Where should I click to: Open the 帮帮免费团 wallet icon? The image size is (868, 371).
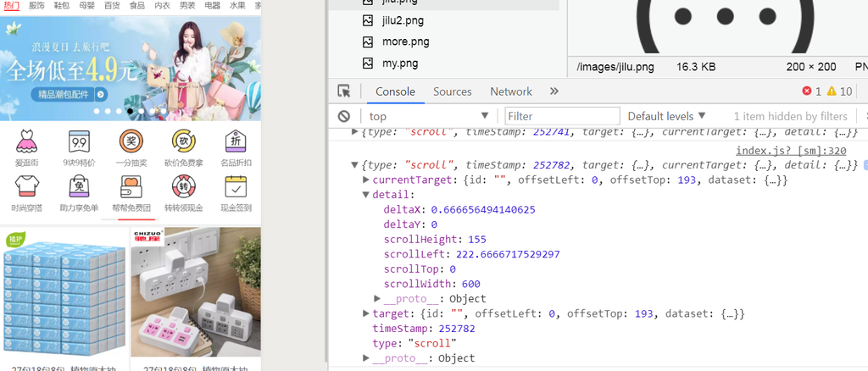click(131, 187)
